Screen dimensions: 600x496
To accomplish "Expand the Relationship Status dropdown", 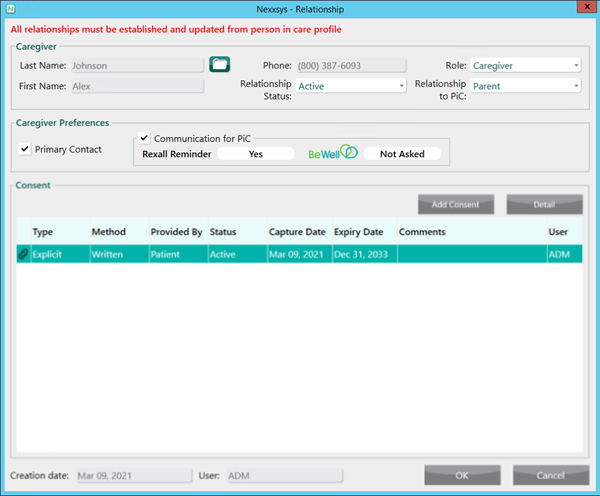I will click(x=350, y=86).
